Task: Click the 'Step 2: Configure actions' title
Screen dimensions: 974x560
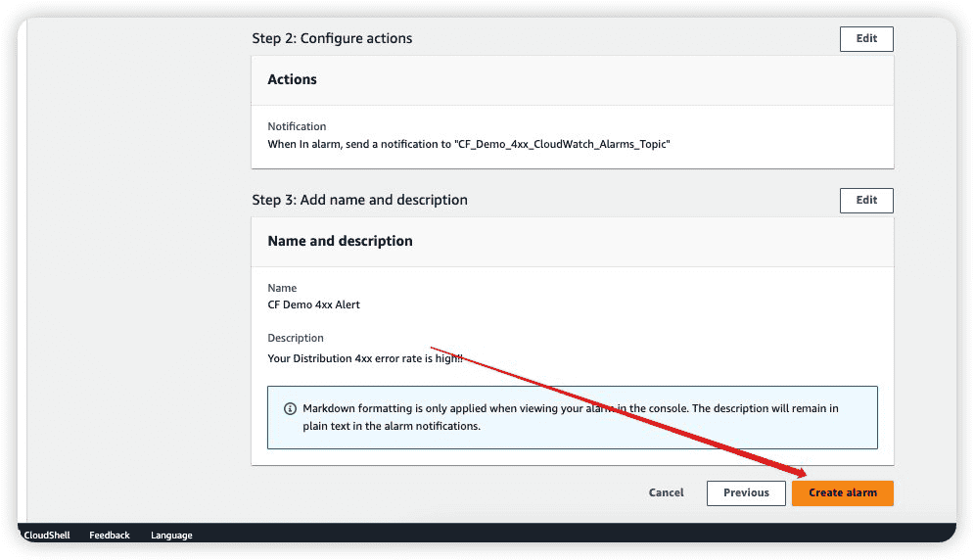Action: point(332,38)
